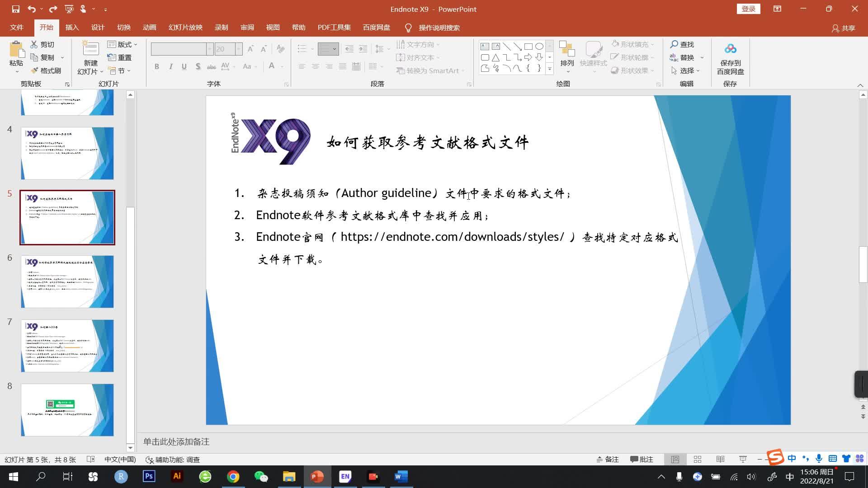The image size is (868, 488).
Task: Toggle the Reading view button
Action: click(720, 460)
